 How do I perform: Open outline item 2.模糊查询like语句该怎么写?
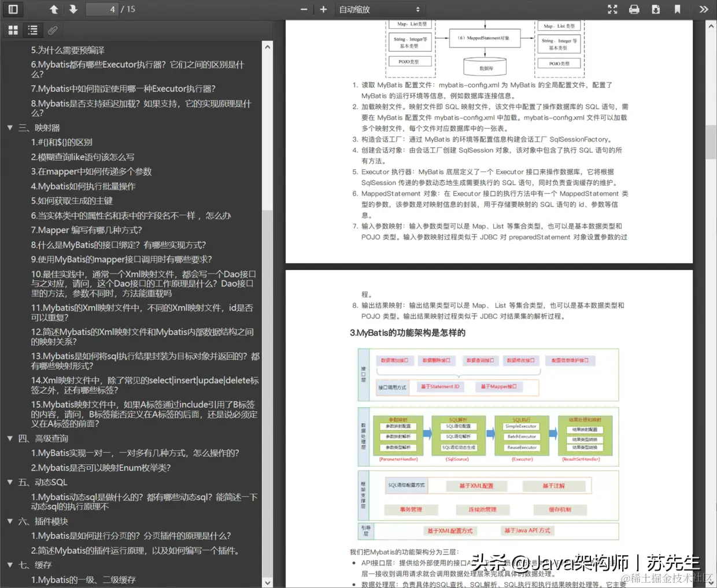pos(83,157)
